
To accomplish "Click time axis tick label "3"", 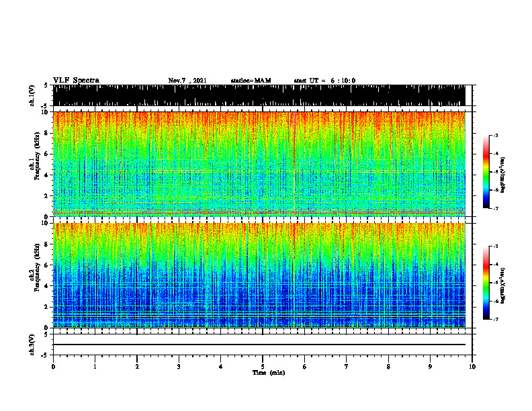I will pos(179,367).
